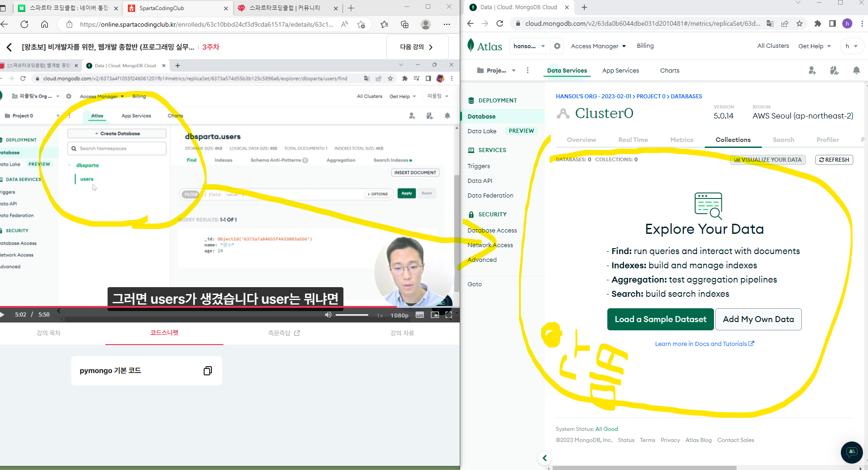868x470 pixels.
Task: Open the Real Time tab
Action: pos(633,140)
